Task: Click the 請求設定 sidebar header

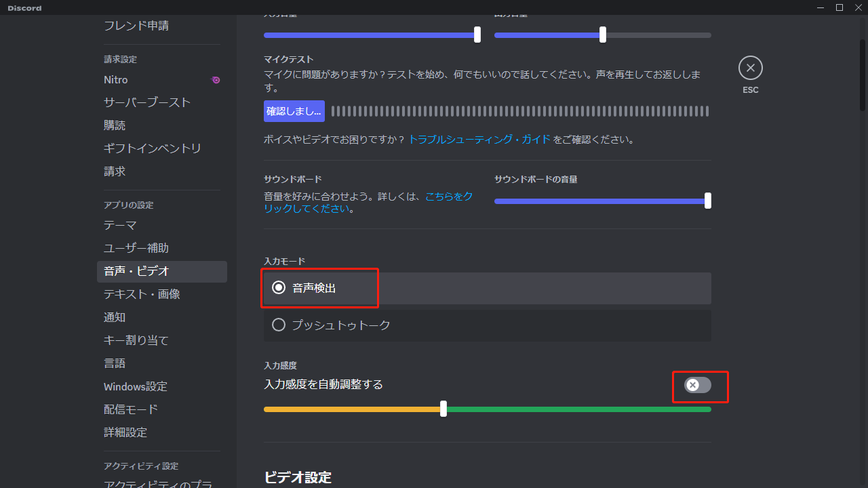Action: click(x=121, y=60)
